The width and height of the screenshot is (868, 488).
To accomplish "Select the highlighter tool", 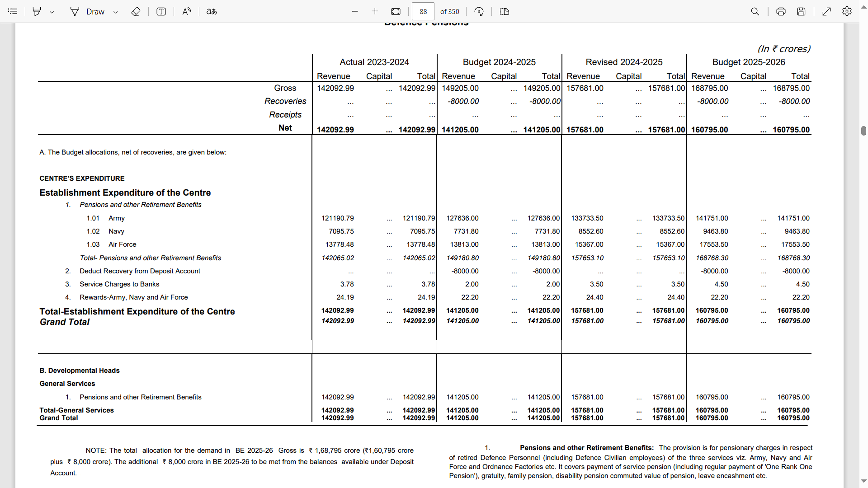I will (x=37, y=11).
